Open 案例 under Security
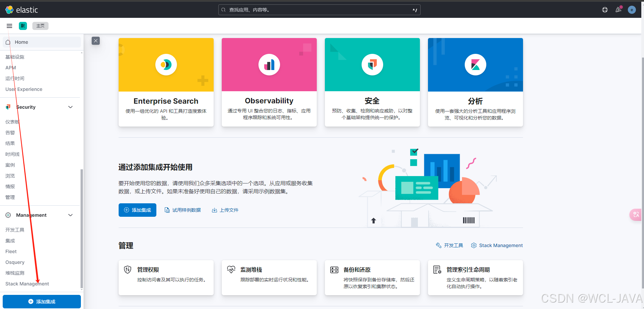Viewport: 644px width, 309px height. click(x=10, y=165)
